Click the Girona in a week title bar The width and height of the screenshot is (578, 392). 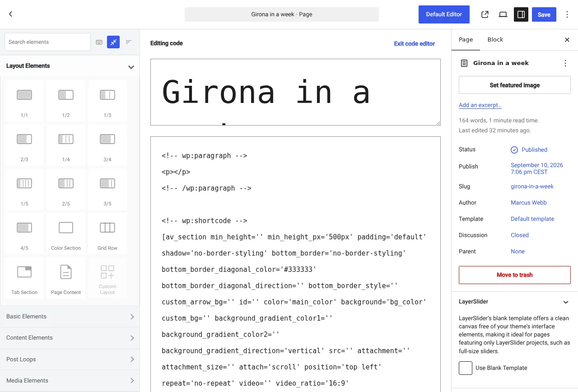282,14
